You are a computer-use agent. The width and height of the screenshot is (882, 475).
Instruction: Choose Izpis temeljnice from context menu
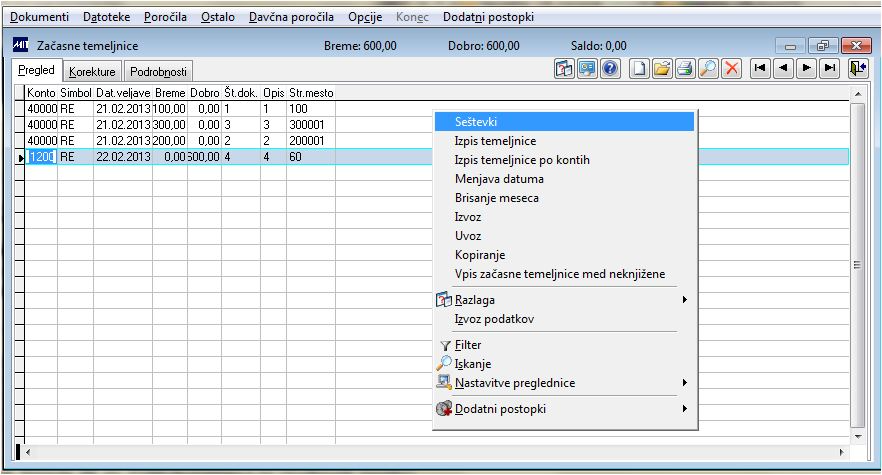click(x=564, y=141)
